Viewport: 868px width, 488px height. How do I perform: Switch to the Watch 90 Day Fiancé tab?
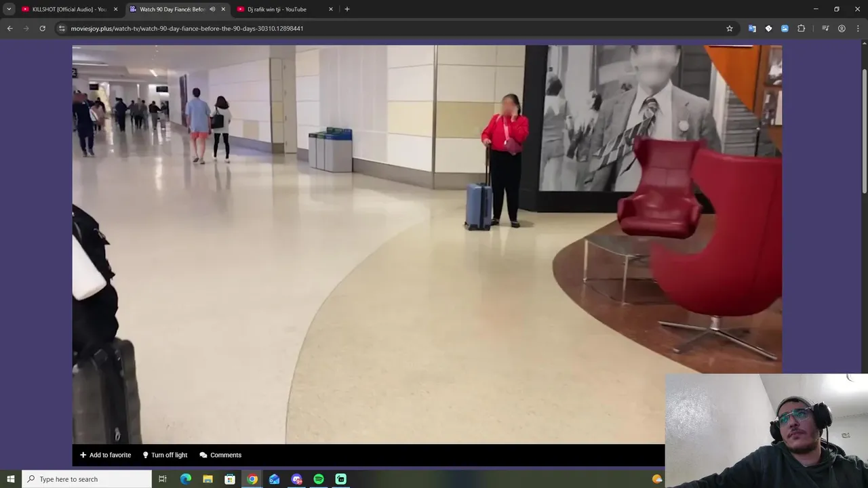pyautogui.click(x=173, y=9)
